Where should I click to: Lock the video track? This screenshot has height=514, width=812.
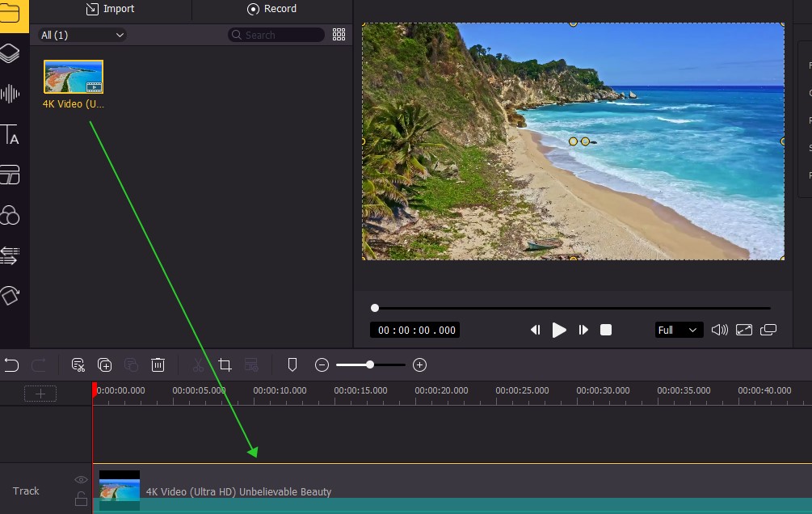[x=81, y=498]
